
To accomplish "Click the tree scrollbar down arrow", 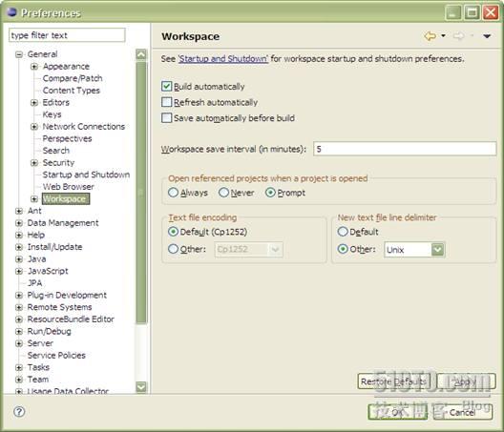I will [x=141, y=387].
